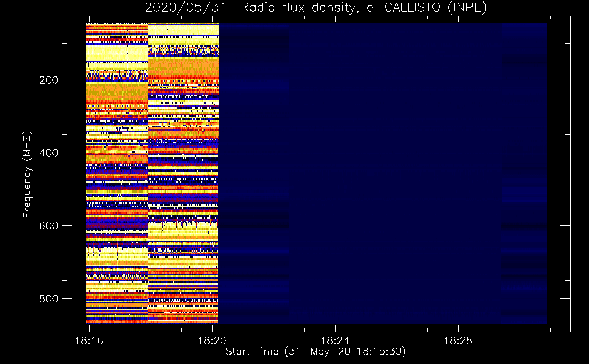Click the 400 frequency tick label
The width and height of the screenshot is (589, 364).
pyautogui.click(x=49, y=153)
